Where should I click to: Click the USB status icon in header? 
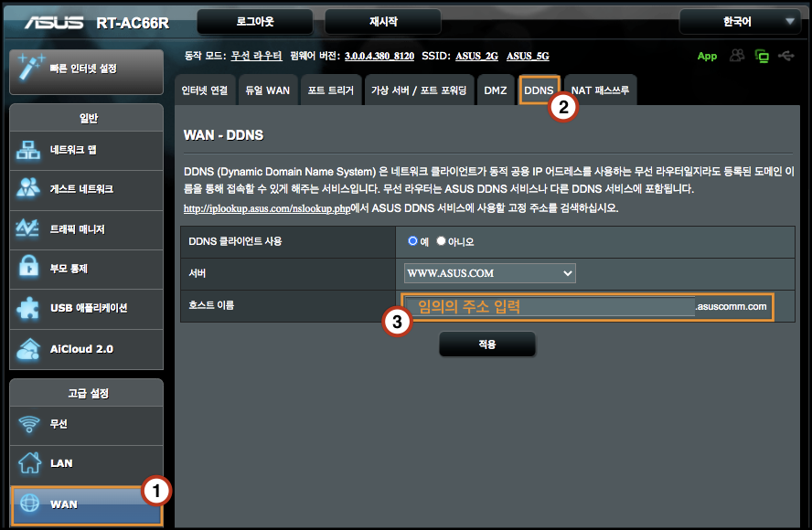click(786, 56)
